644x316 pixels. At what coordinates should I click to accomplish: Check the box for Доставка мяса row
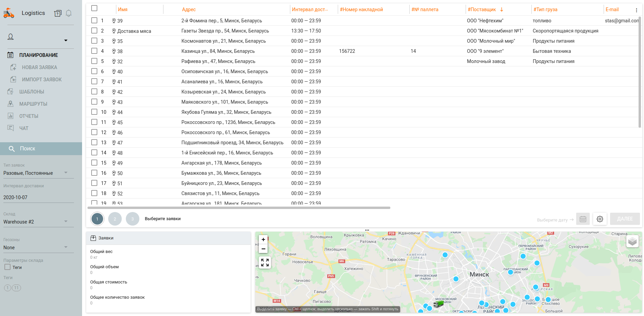pos(94,31)
